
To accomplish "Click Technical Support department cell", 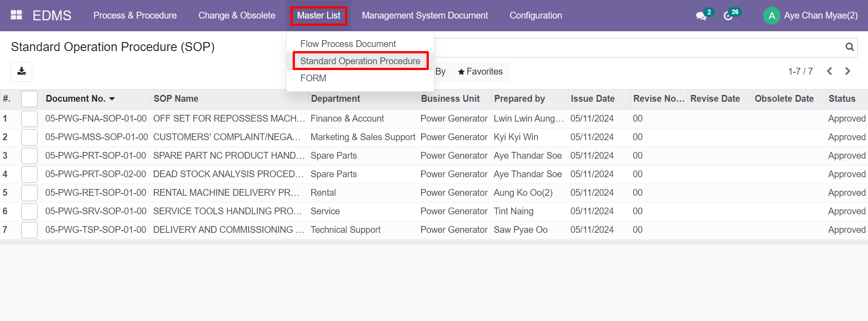I will pos(345,230).
